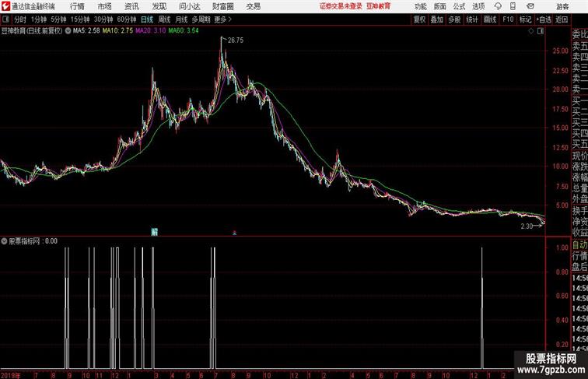Open the 行情 menu
This screenshot has width=588, height=379.
pos(77,6)
